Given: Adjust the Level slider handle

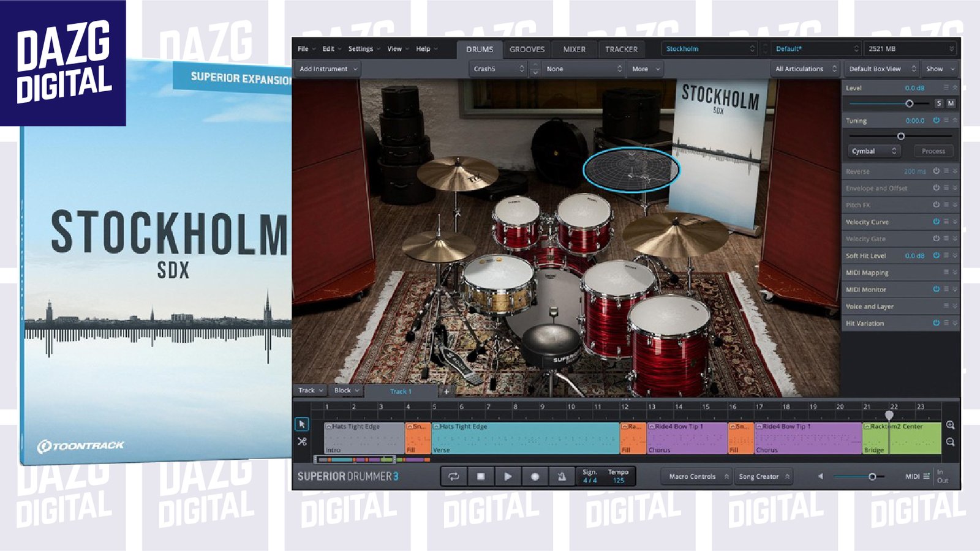Looking at the screenshot, I should click(909, 103).
